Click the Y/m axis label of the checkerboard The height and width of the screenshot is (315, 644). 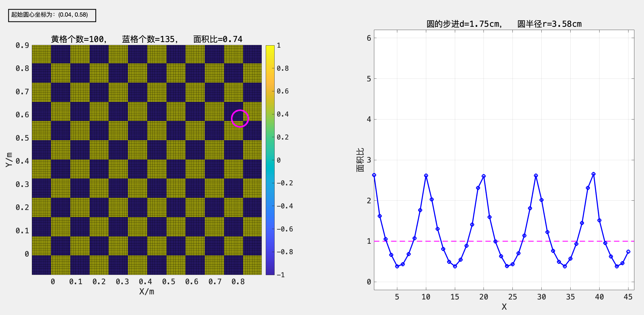9,160
